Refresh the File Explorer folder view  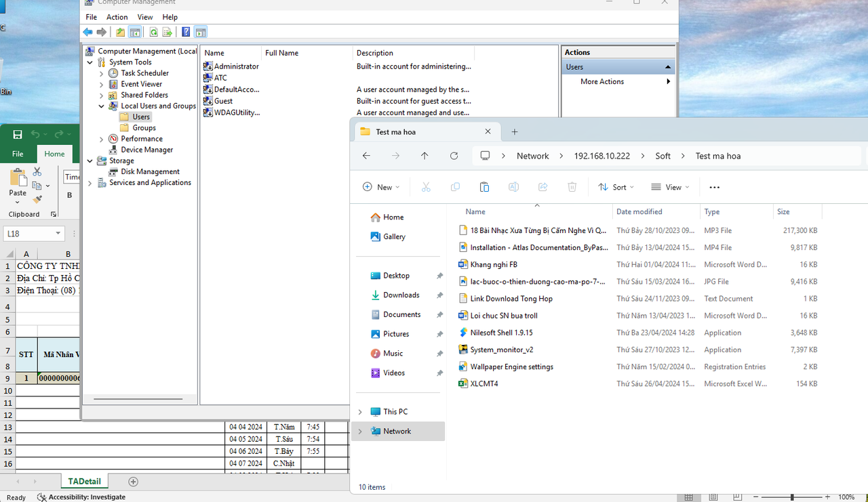pos(454,156)
